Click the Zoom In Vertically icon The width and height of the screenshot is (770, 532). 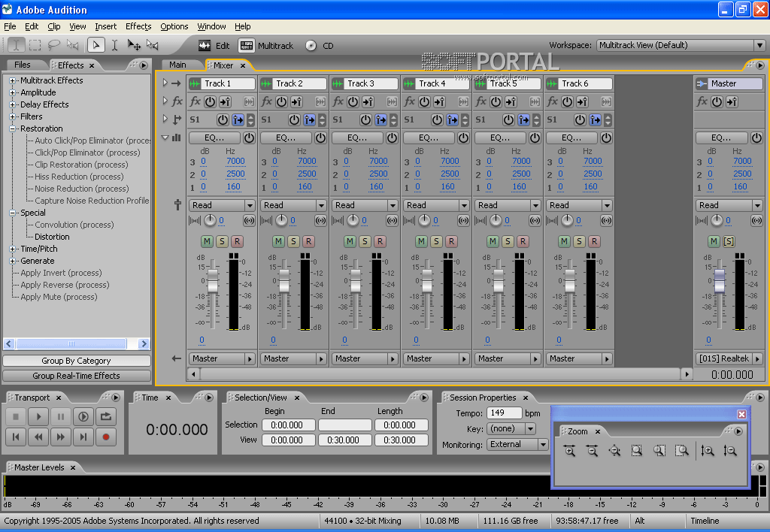tap(707, 451)
